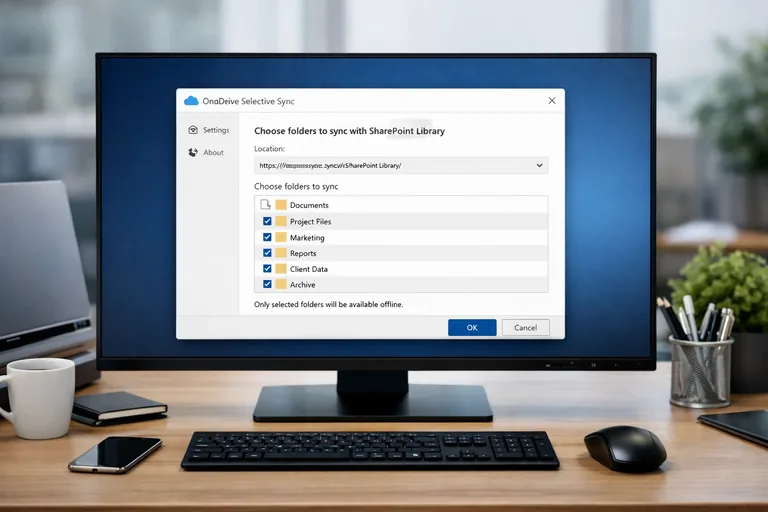Click the Project Files folder icon
The width and height of the screenshot is (768, 512).
[281, 221]
